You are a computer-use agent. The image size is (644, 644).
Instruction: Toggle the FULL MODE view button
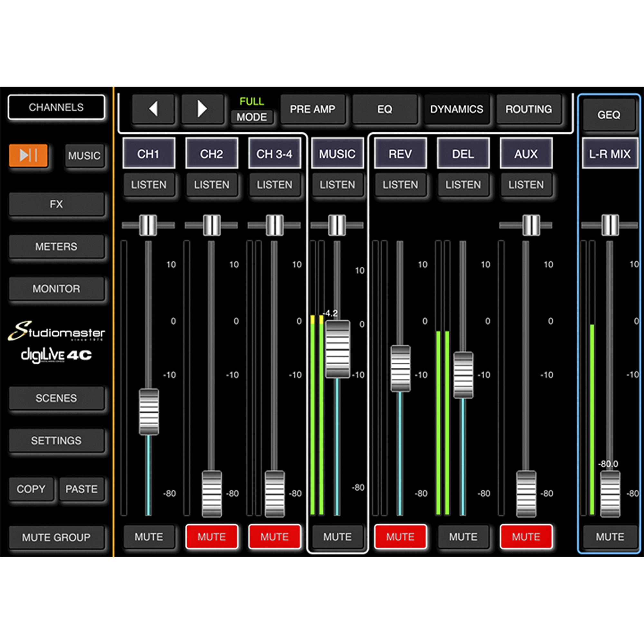point(252,117)
